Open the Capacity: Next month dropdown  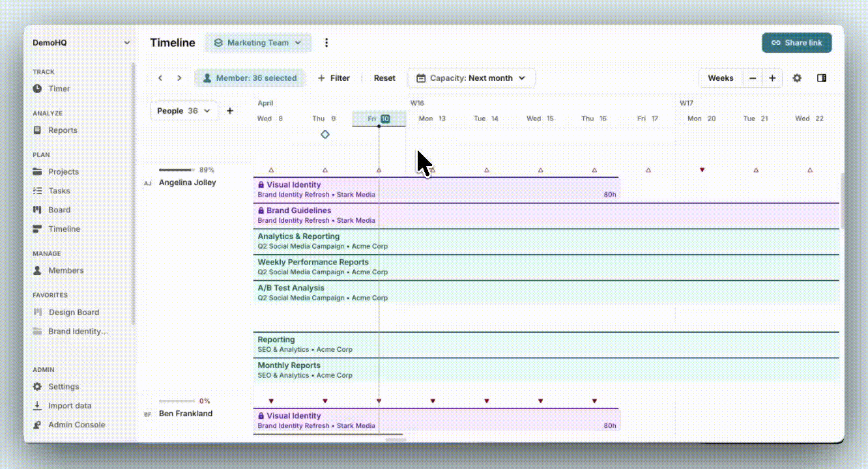pyautogui.click(x=471, y=78)
